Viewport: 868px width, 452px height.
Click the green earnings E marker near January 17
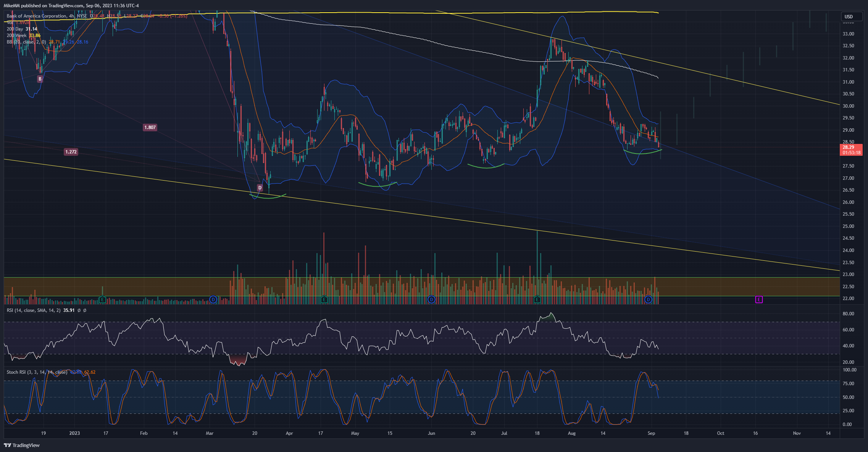pyautogui.click(x=102, y=300)
